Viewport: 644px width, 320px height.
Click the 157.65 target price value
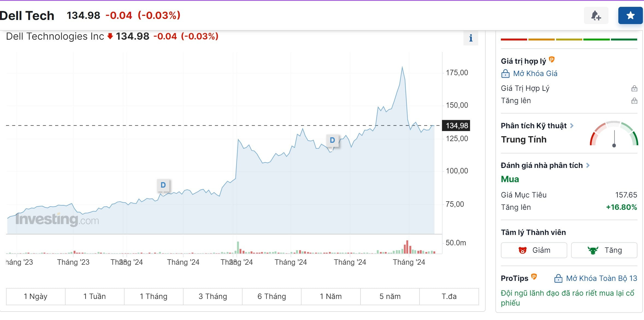[x=626, y=195]
